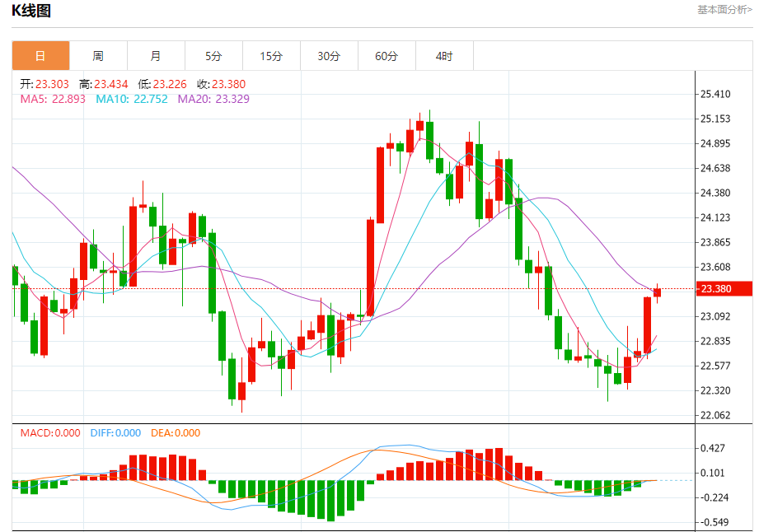Click the 24.638 price axis label

tap(715, 168)
